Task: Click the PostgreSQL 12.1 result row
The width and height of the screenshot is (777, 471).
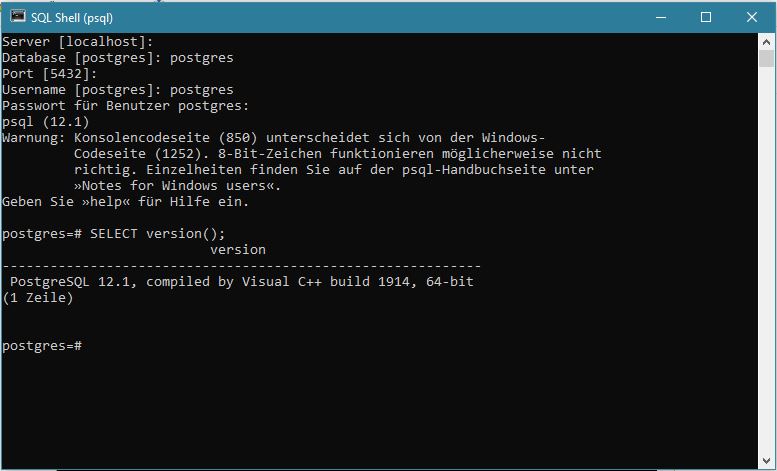Action: (x=241, y=282)
